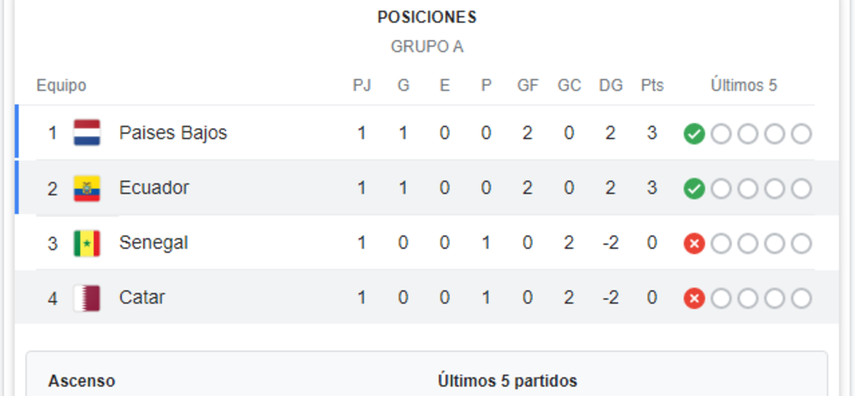Click the Ascenso heading
The height and width of the screenshot is (396, 855).
[82, 381]
